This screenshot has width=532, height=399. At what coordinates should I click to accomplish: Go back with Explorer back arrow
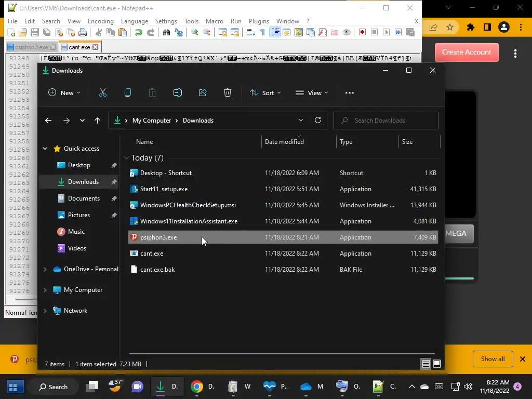(x=48, y=121)
